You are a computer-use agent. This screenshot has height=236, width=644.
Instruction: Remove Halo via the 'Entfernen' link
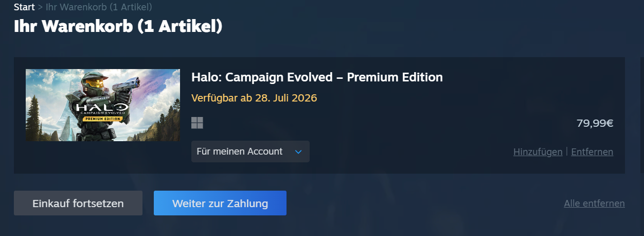[x=592, y=152]
